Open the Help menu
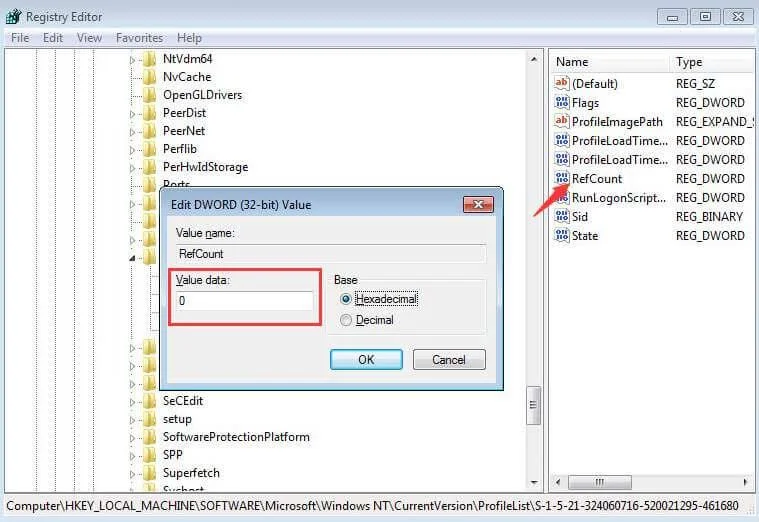This screenshot has width=759, height=522. 189,38
